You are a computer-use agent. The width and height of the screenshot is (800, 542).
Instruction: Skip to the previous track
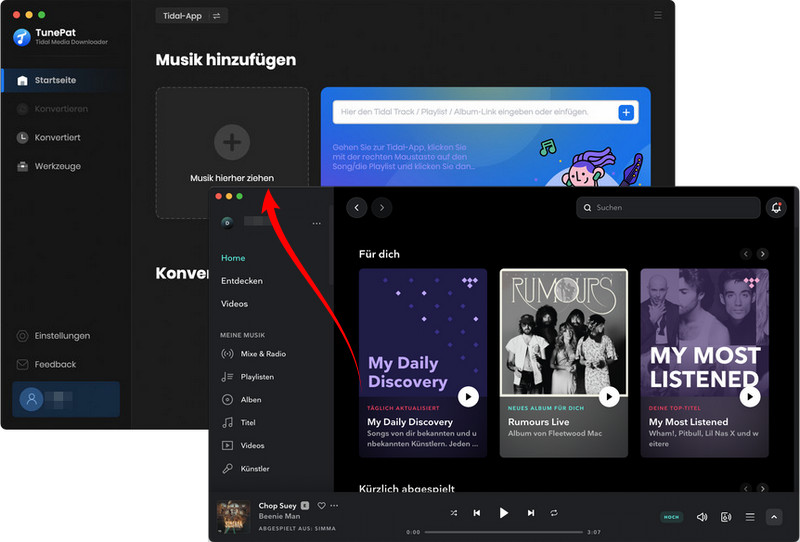(x=477, y=513)
